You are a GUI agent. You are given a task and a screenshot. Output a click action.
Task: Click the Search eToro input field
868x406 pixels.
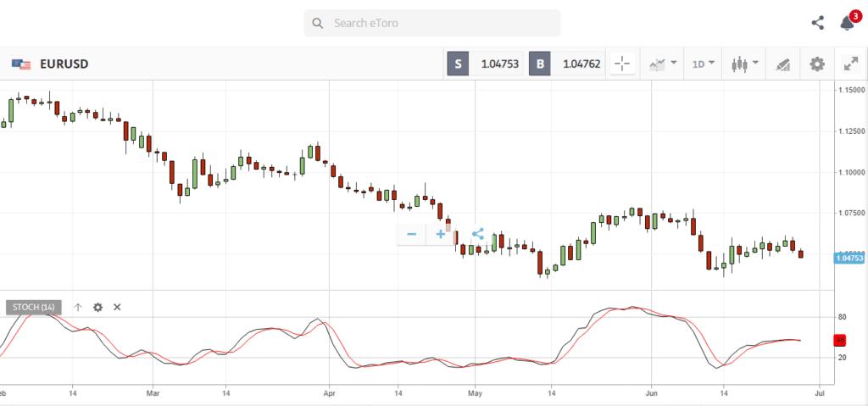[432, 23]
